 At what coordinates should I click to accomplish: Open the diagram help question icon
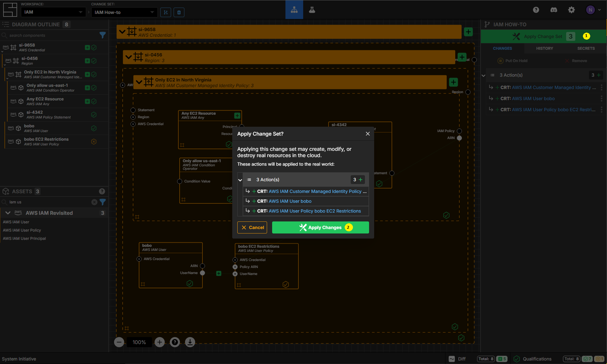[x=175, y=342]
